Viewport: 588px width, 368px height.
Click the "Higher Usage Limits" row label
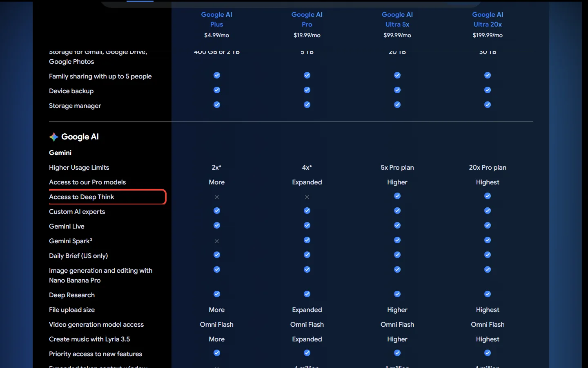pyautogui.click(x=79, y=168)
